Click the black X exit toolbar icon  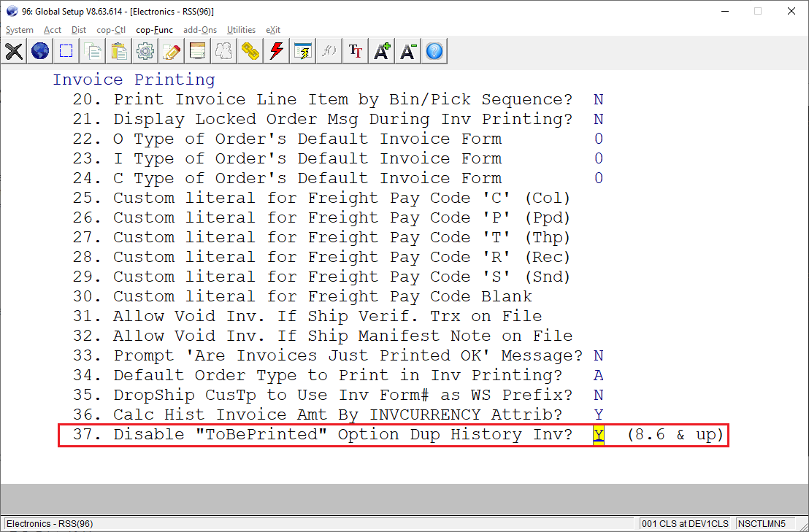[14, 51]
